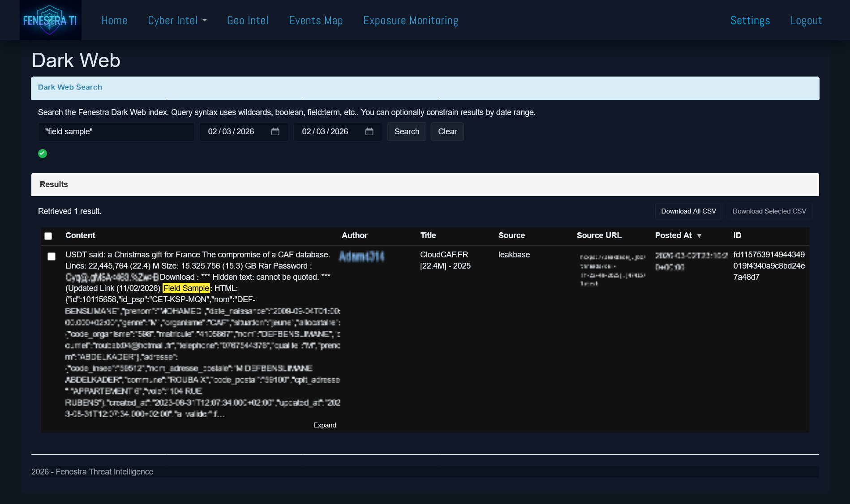The height and width of the screenshot is (504, 850).
Task: Click the highlighted "Field Sample" match
Action: coord(186,288)
